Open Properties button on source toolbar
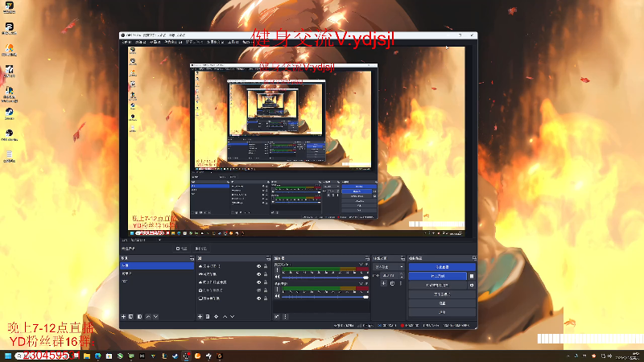This screenshot has height=362, width=644. pyautogui.click(x=182, y=249)
